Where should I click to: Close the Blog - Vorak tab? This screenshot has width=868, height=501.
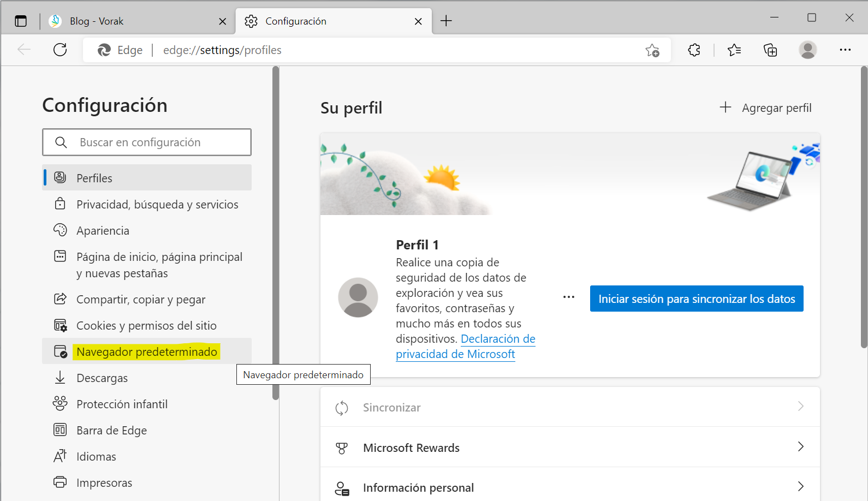click(x=222, y=21)
